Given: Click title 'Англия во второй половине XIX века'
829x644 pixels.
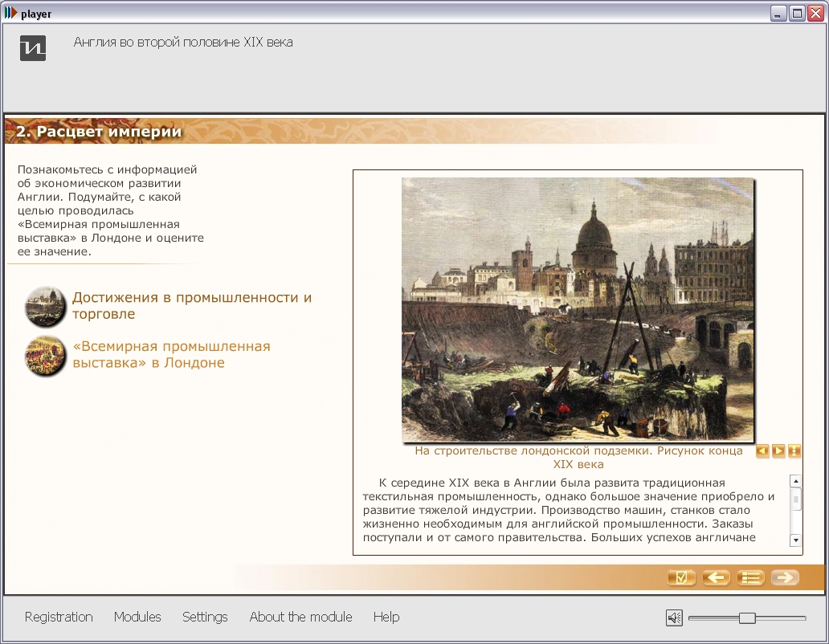Looking at the screenshot, I should (x=183, y=43).
